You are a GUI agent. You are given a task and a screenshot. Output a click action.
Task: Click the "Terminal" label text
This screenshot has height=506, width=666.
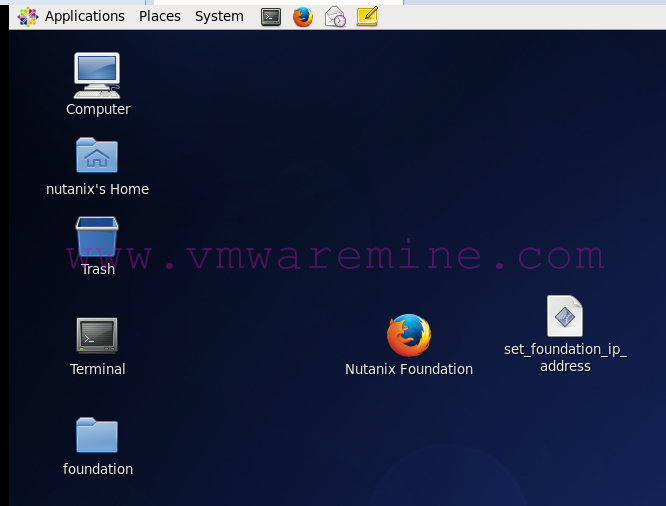[98, 369]
